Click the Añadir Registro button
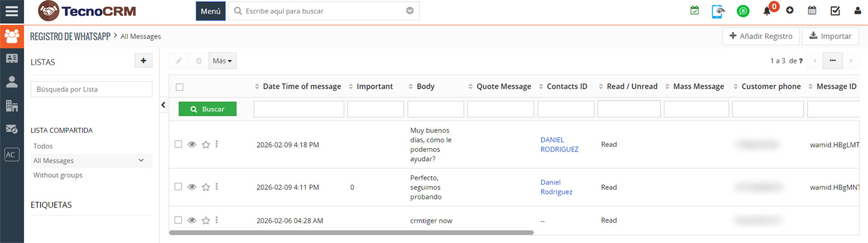Viewport: 868px width, 243px height. coord(761,36)
